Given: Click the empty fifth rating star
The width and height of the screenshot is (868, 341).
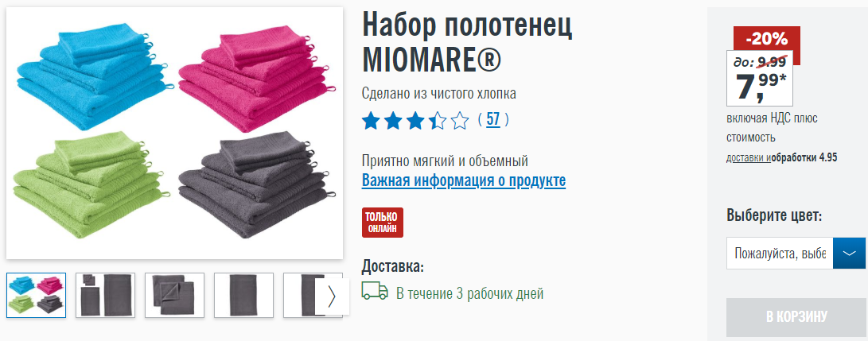Looking at the screenshot, I should pos(460,121).
